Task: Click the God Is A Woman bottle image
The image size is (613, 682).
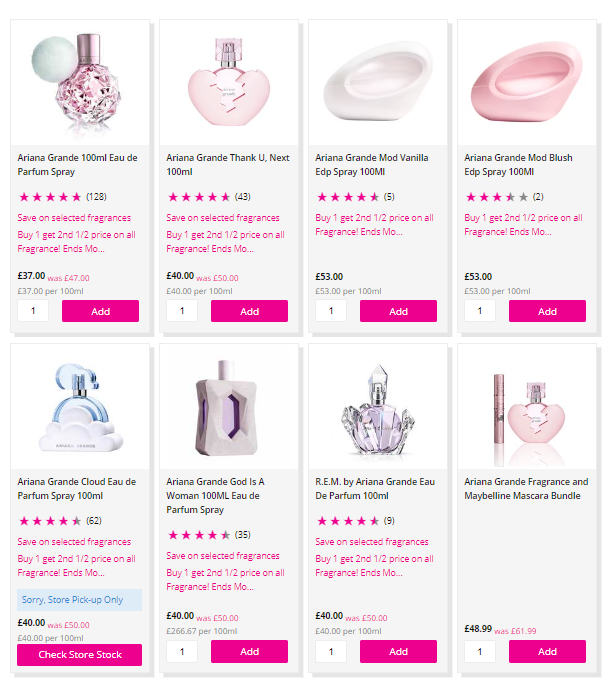Action: coord(228,405)
